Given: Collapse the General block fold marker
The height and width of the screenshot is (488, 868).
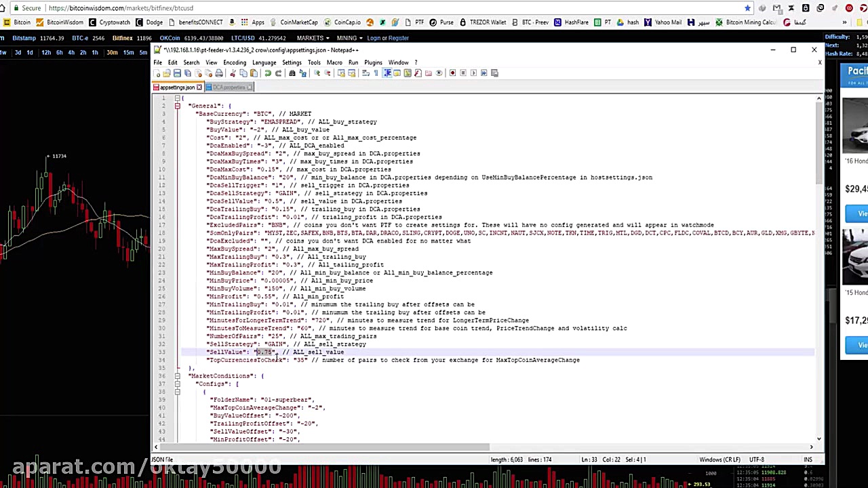Looking at the screenshot, I should coord(177,106).
